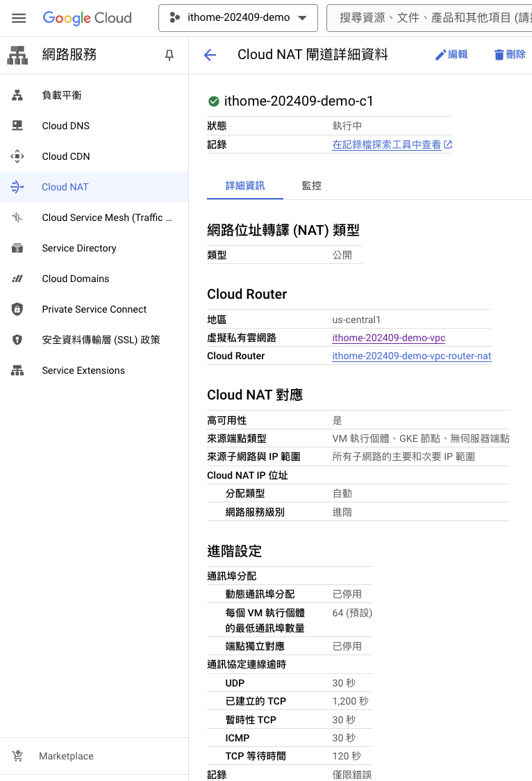Click the us-central1 region value
Screen dimensions: 532x781
point(356,320)
